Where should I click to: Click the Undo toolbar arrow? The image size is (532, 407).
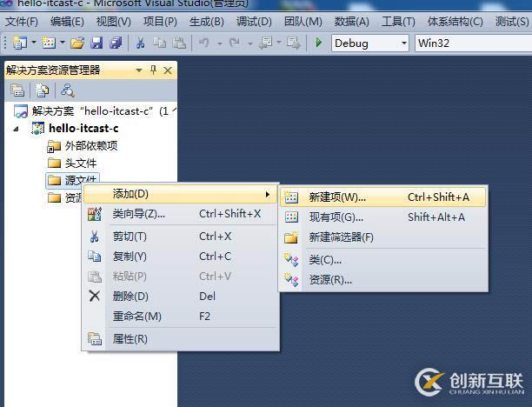(x=204, y=43)
